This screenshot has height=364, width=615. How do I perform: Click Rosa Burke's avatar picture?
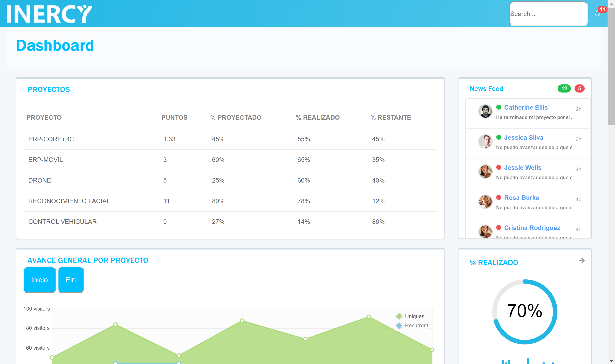[485, 202]
